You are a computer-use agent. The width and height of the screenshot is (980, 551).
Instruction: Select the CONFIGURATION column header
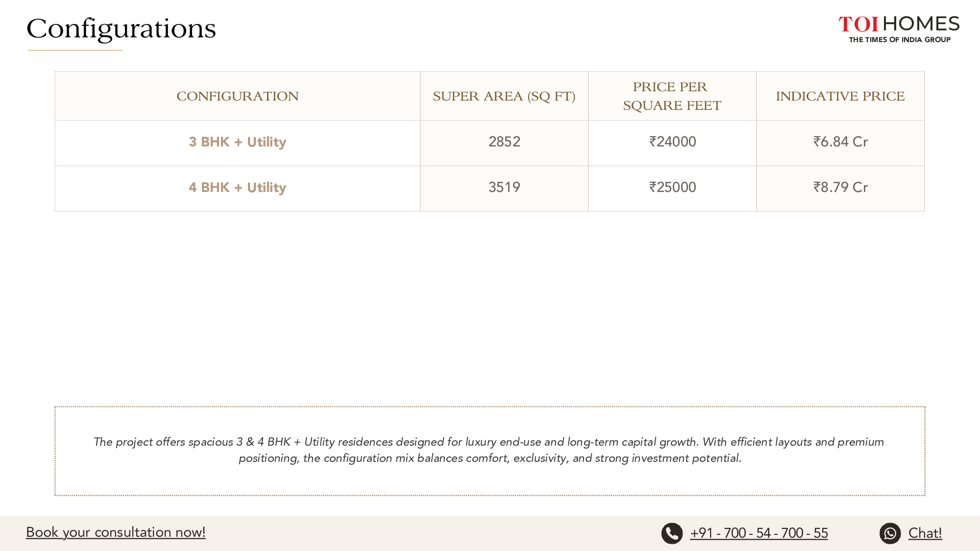(238, 96)
